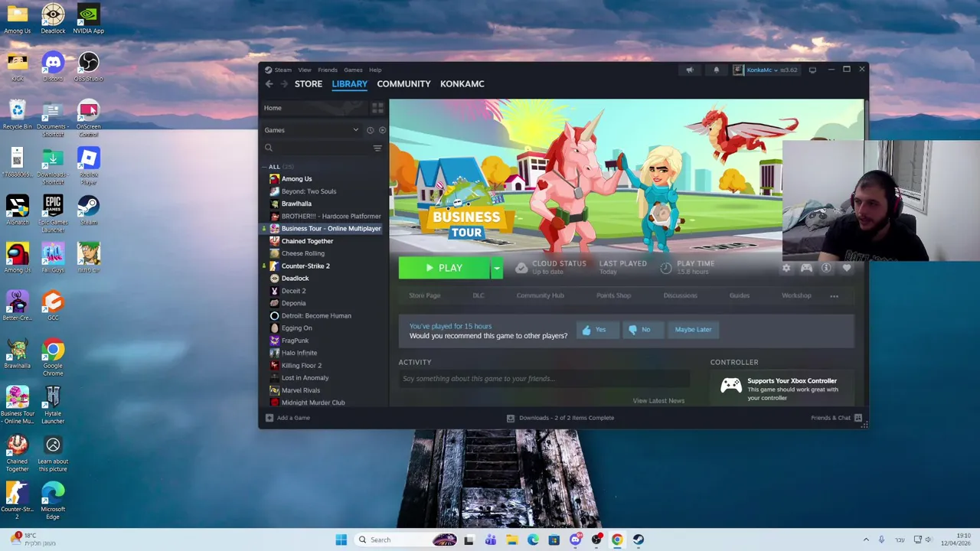Open Steam notifications bell
Image resolution: width=980 pixels, height=551 pixels.
716,70
